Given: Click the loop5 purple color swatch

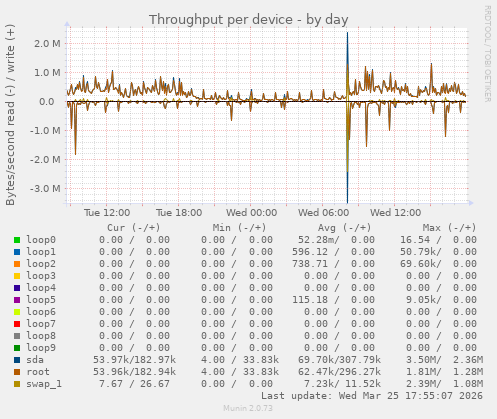Looking at the screenshot, I should 17,300.
